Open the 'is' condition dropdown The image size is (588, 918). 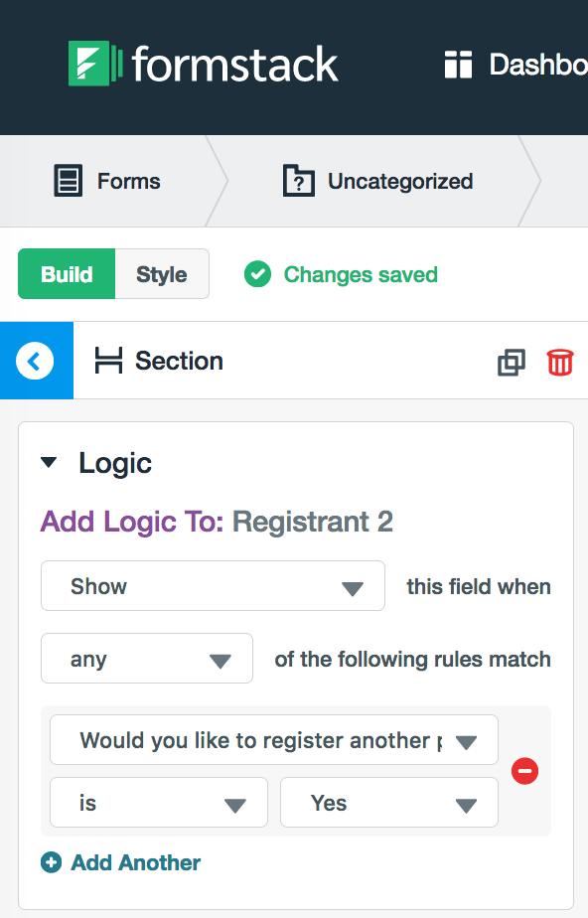[159, 803]
